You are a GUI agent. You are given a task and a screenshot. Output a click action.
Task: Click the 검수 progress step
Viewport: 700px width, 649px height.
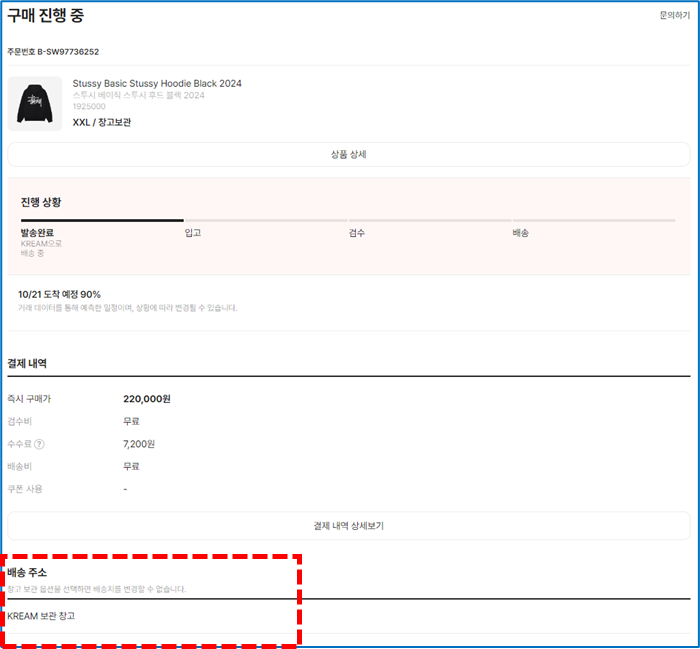coord(357,233)
